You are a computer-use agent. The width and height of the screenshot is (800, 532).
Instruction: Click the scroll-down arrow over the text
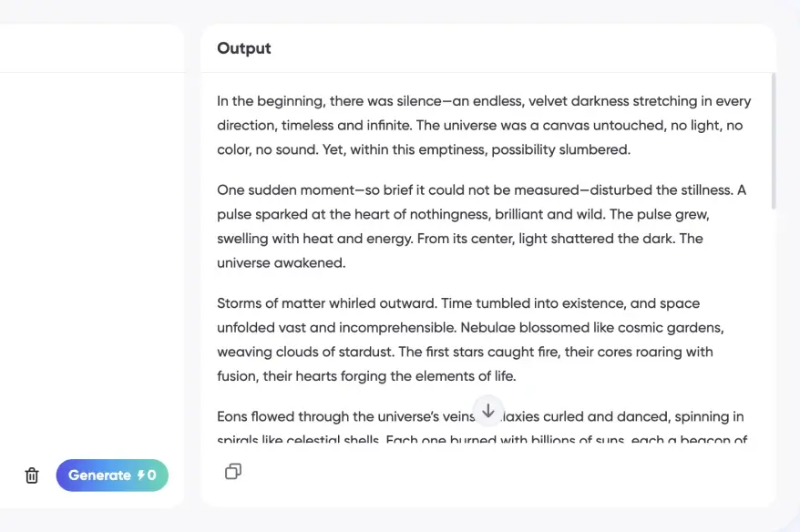tap(488, 411)
